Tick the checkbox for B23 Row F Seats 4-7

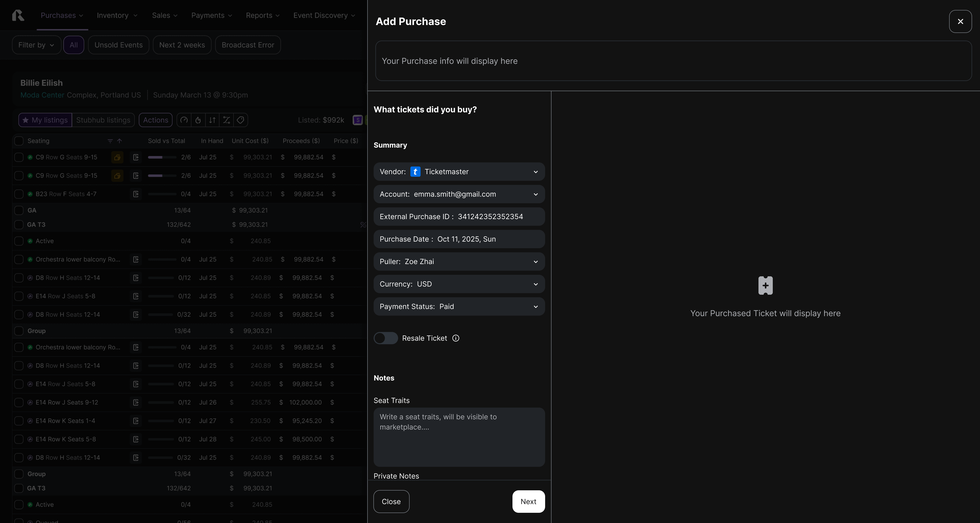click(19, 194)
